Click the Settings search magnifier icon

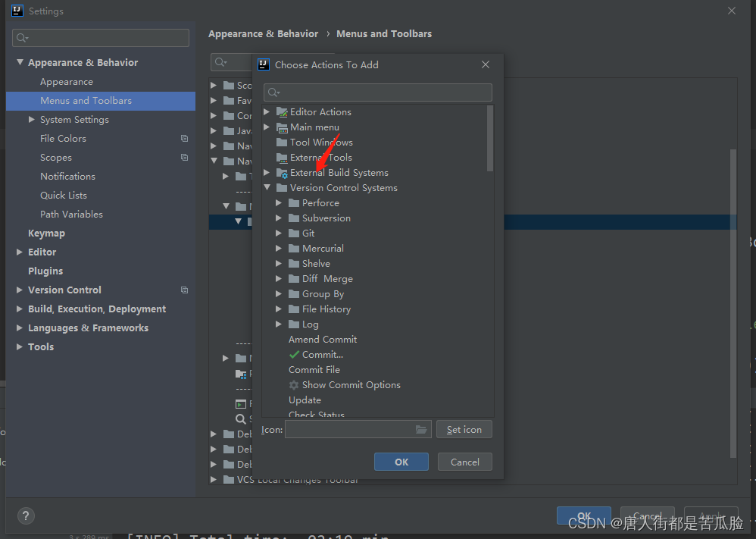[22, 38]
